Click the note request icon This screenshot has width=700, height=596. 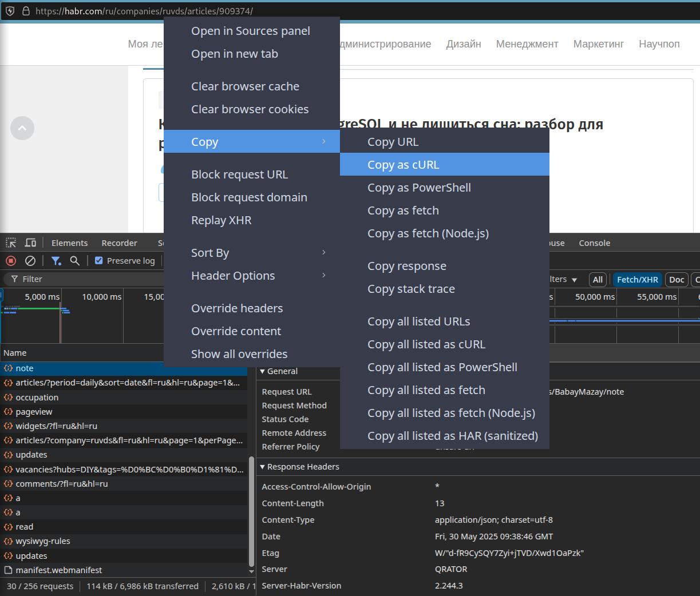tap(9, 368)
